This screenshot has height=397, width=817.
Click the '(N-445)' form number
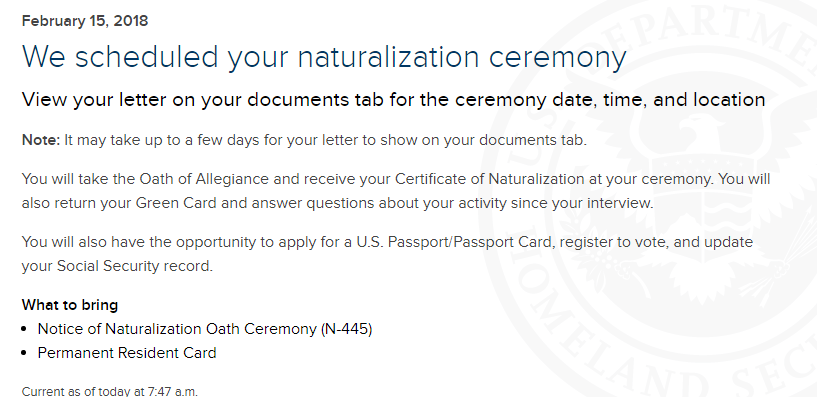click(x=347, y=329)
